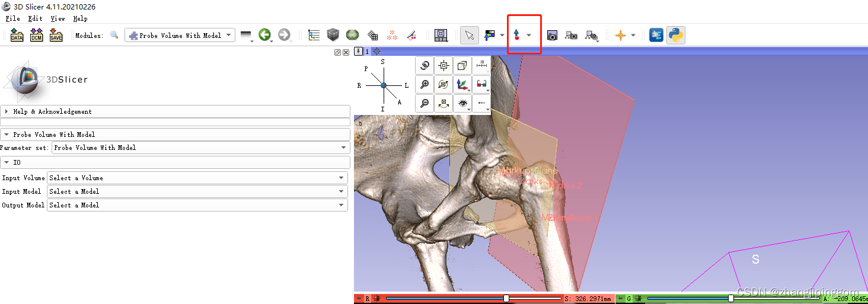Toggle the Python interactor button

(x=675, y=36)
